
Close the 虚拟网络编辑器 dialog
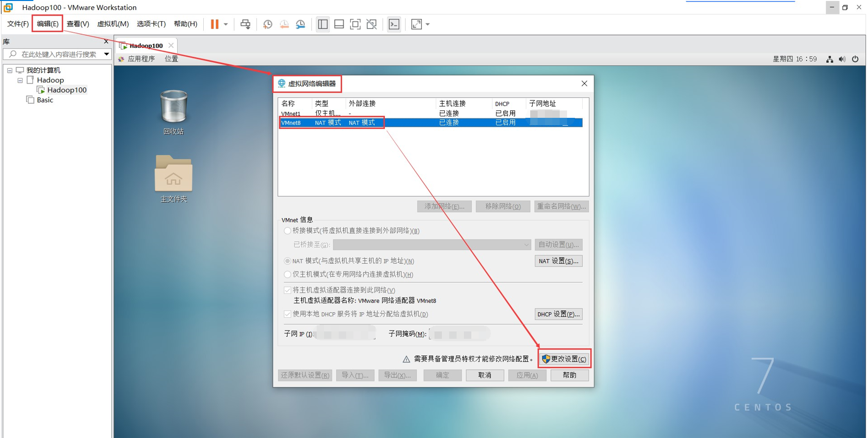[584, 83]
